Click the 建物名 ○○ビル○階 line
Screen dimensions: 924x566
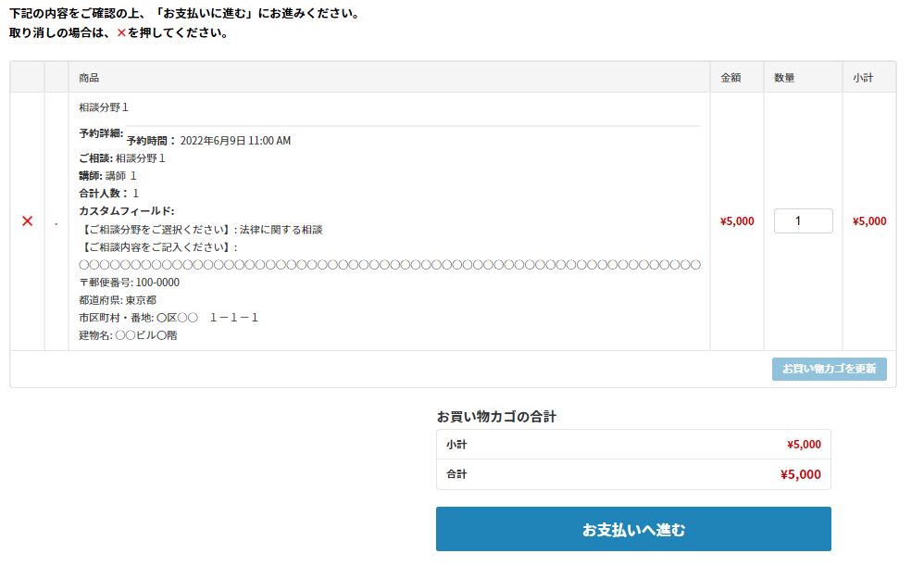pyautogui.click(x=128, y=335)
